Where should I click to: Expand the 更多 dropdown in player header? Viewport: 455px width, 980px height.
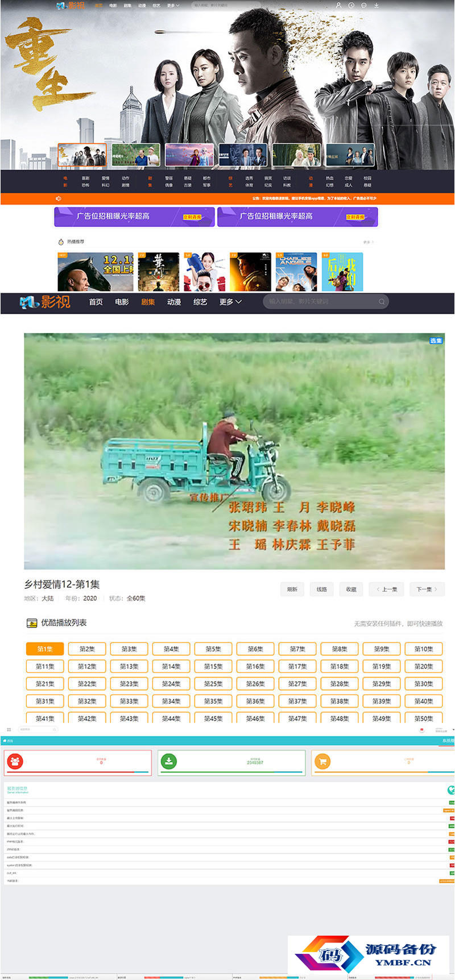point(230,302)
